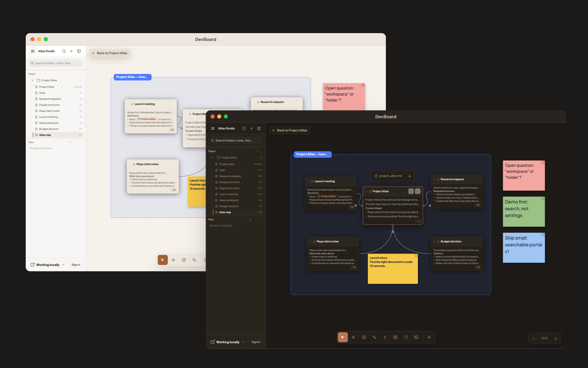Image resolution: width=588 pixels, height=368 pixels.
Task: Open Todo page in dark window sidebar
Action: pos(238,170)
